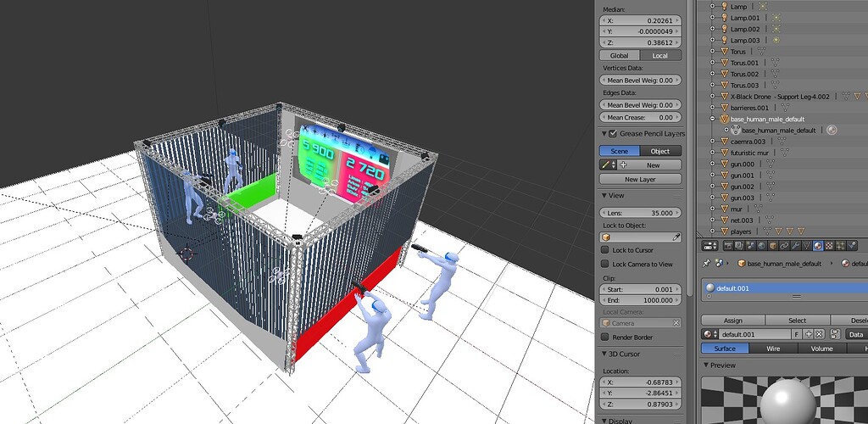Image resolution: width=868 pixels, height=424 pixels.
Task: Toggle fake user F button for default.001
Action: point(797,334)
